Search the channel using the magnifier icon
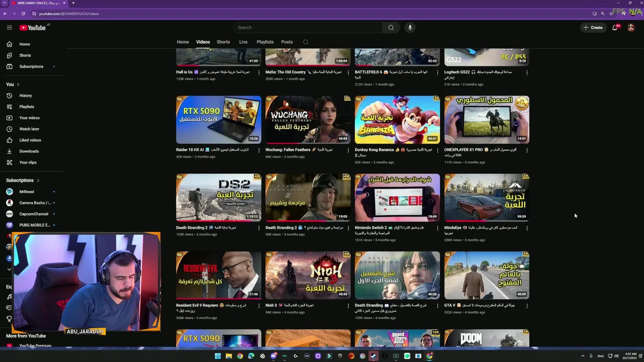644x362 pixels. (305, 42)
